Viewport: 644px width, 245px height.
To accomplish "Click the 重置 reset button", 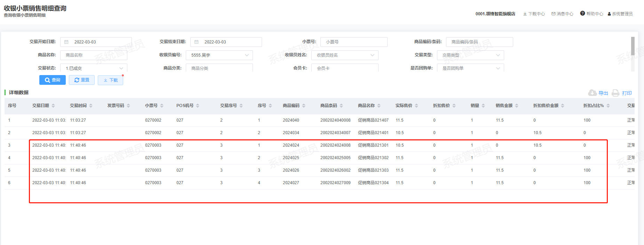I will [x=82, y=80].
